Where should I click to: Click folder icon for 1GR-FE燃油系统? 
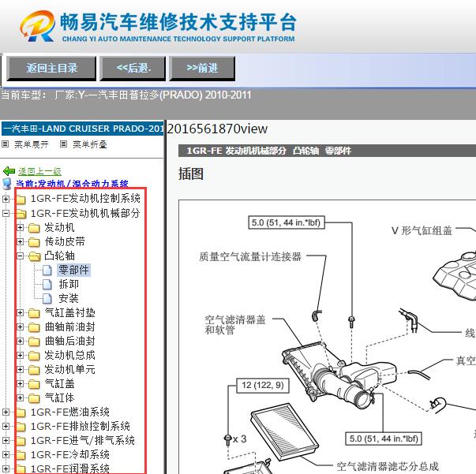pos(21,412)
